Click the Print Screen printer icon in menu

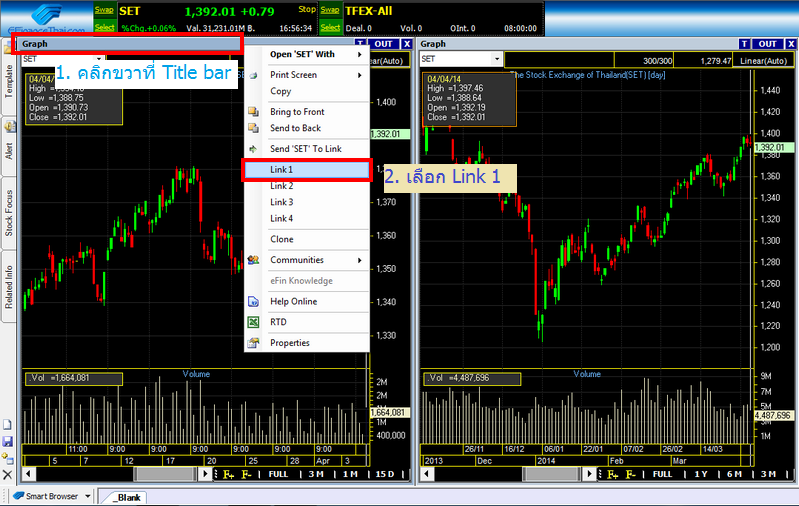pos(253,75)
